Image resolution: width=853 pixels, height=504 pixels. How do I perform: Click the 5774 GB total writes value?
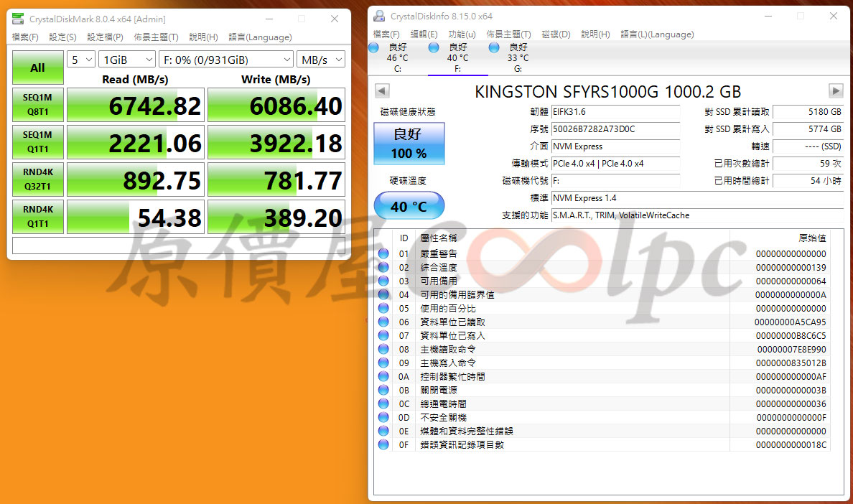pyautogui.click(x=808, y=129)
